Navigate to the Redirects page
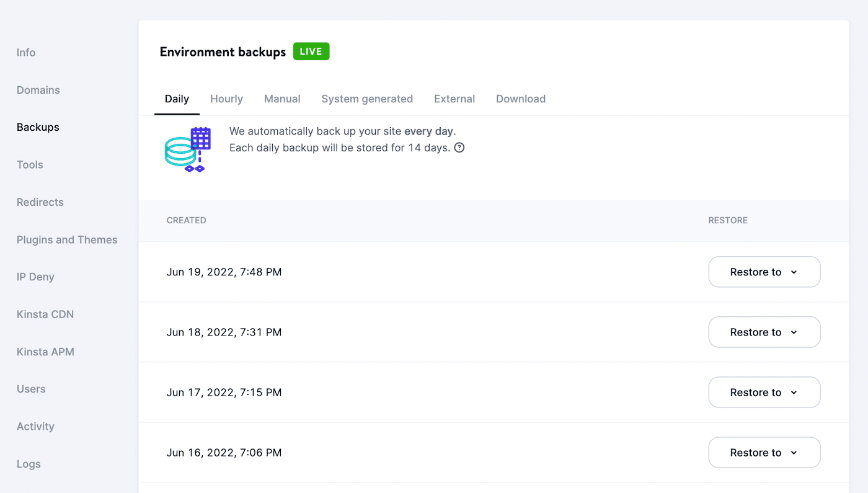The image size is (868, 493). pyautogui.click(x=40, y=202)
